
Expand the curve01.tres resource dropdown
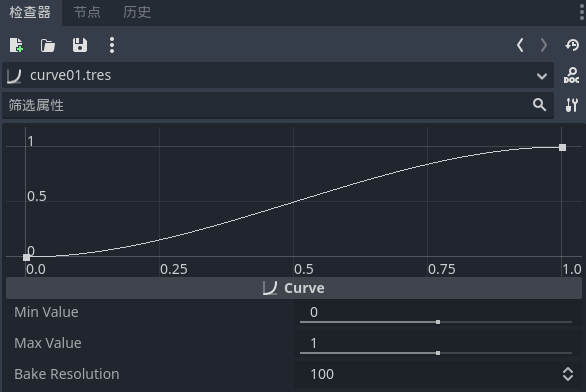(x=542, y=76)
